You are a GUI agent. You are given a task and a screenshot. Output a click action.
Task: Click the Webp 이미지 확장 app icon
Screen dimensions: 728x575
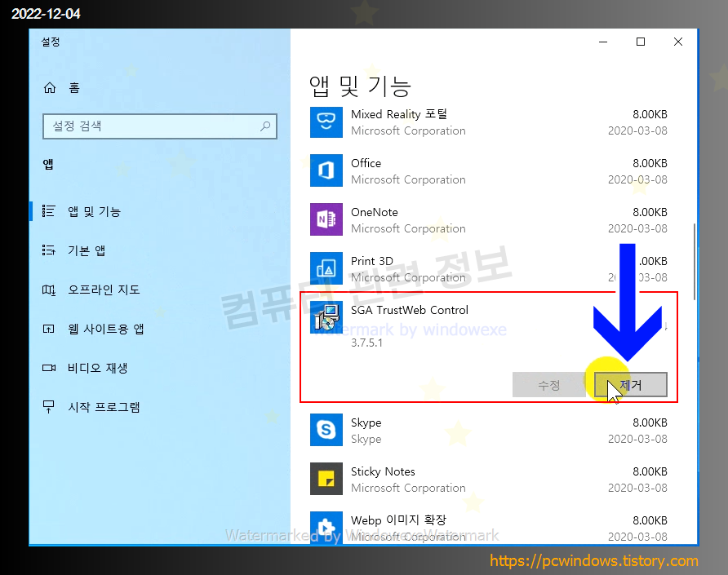coord(326,527)
